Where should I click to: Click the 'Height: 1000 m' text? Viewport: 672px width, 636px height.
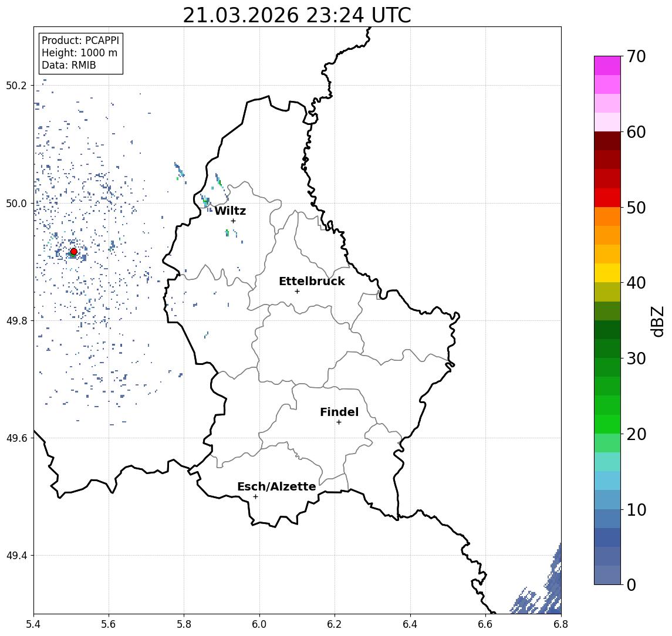coord(79,53)
